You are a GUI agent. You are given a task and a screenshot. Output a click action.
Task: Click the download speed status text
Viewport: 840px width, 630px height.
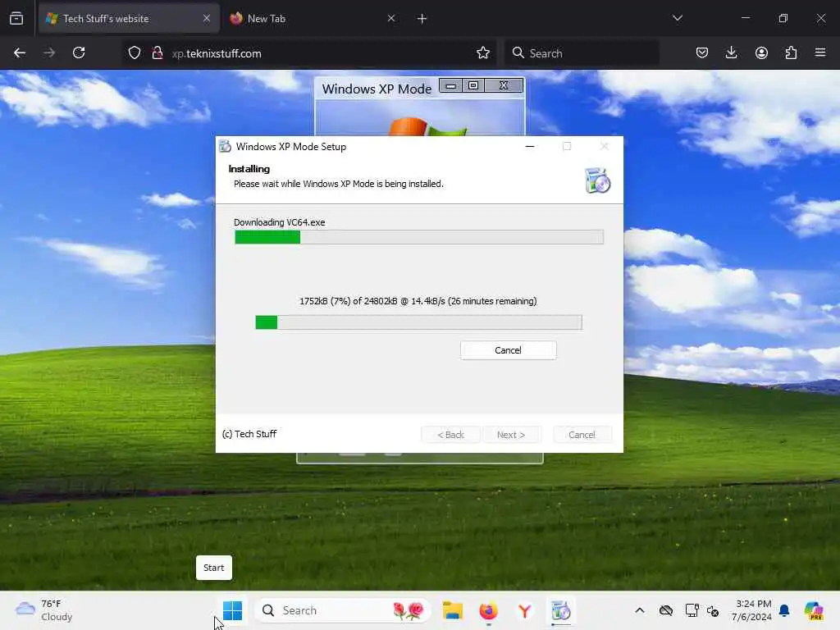point(418,301)
